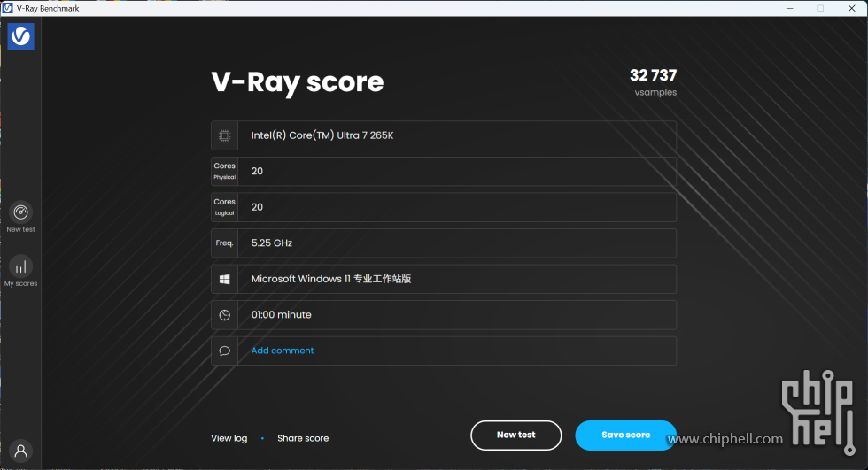Image resolution: width=868 pixels, height=470 pixels.
Task: Click the V-Ray Benchmark title bar app icon
Action: (8, 8)
